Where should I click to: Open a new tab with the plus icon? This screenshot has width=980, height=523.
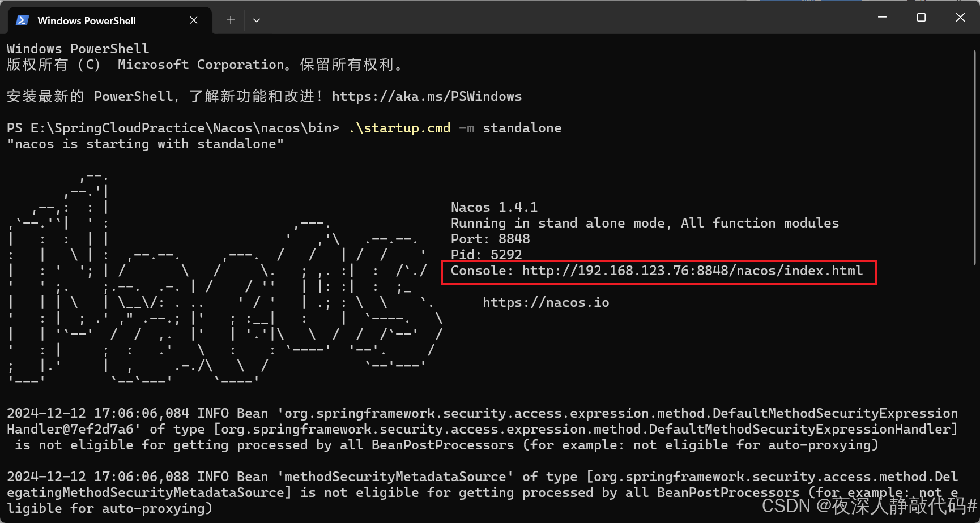point(230,20)
